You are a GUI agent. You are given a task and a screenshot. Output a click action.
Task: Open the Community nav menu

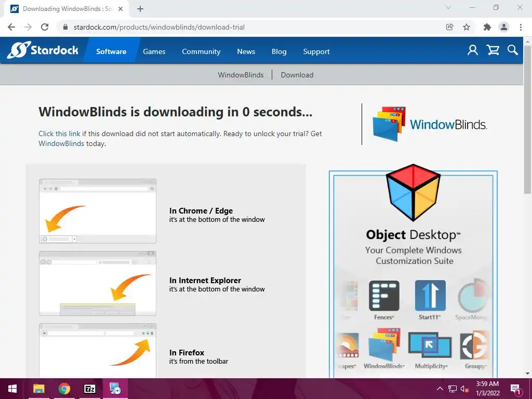point(201,51)
